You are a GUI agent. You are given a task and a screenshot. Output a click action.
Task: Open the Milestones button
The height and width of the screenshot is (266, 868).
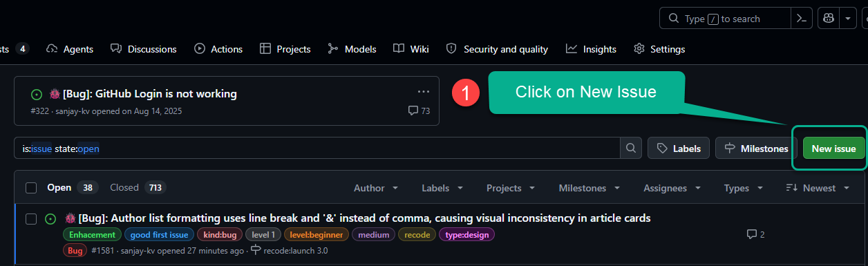tap(756, 149)
